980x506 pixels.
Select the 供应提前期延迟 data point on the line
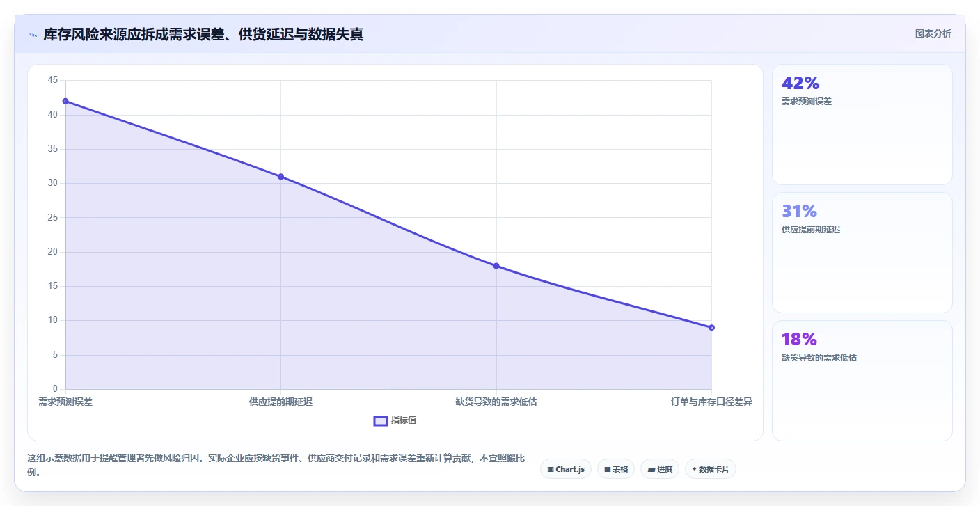point(280,177)
